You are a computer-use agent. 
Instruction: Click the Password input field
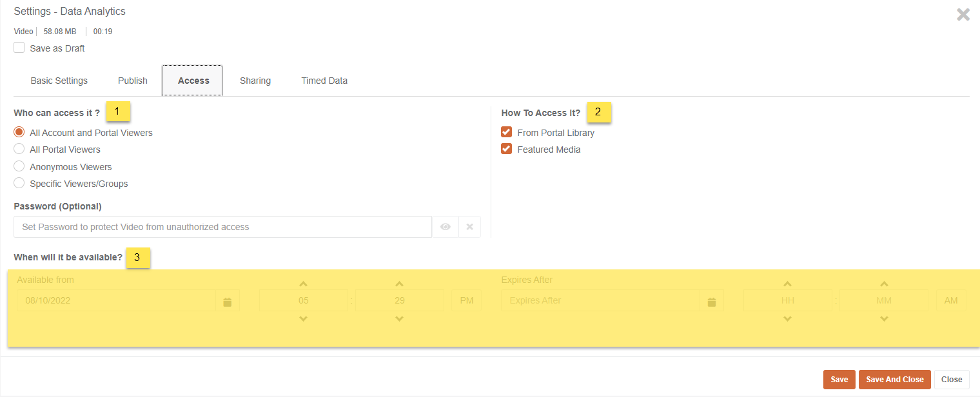pos(222,227)
